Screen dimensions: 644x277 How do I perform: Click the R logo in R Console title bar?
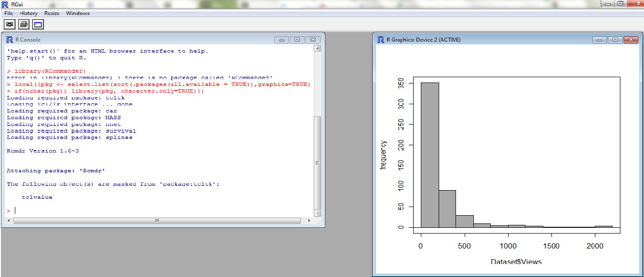pos(9,40)
